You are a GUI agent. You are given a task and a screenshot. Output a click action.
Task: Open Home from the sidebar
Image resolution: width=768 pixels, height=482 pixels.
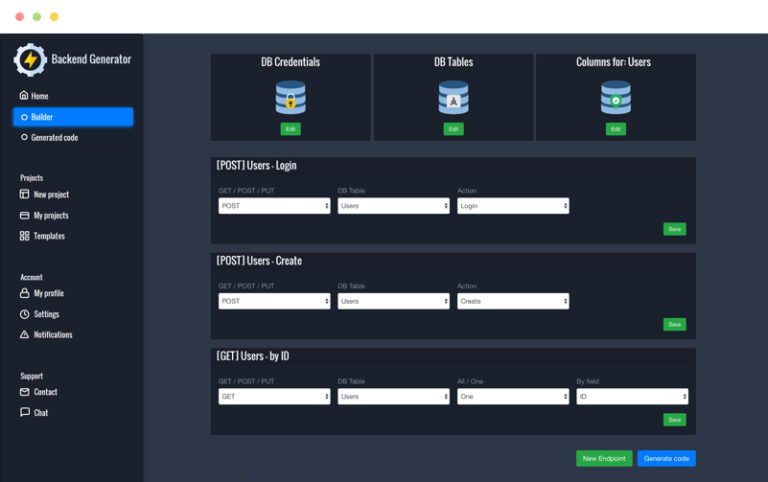pos(39,96)
